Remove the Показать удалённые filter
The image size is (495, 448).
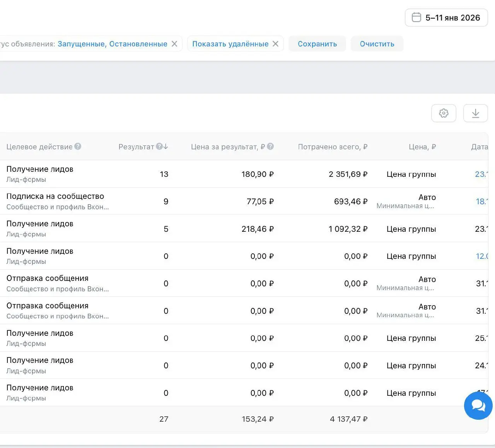coord(275,44)
